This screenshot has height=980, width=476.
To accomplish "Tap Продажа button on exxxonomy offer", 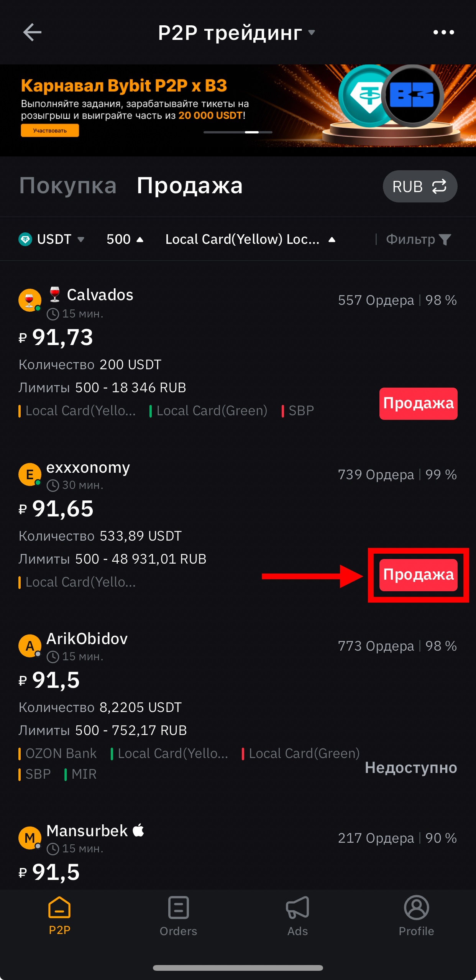I will click(x=419, y=575).
